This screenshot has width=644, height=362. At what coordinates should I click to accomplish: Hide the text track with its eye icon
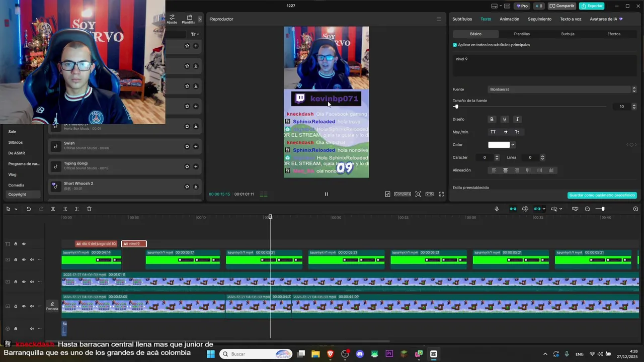(24, 244)
